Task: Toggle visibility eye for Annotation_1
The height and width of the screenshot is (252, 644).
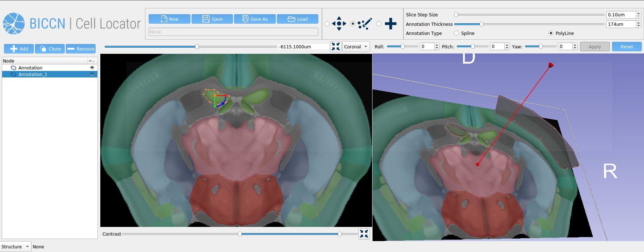Action: tap(92, 74)
